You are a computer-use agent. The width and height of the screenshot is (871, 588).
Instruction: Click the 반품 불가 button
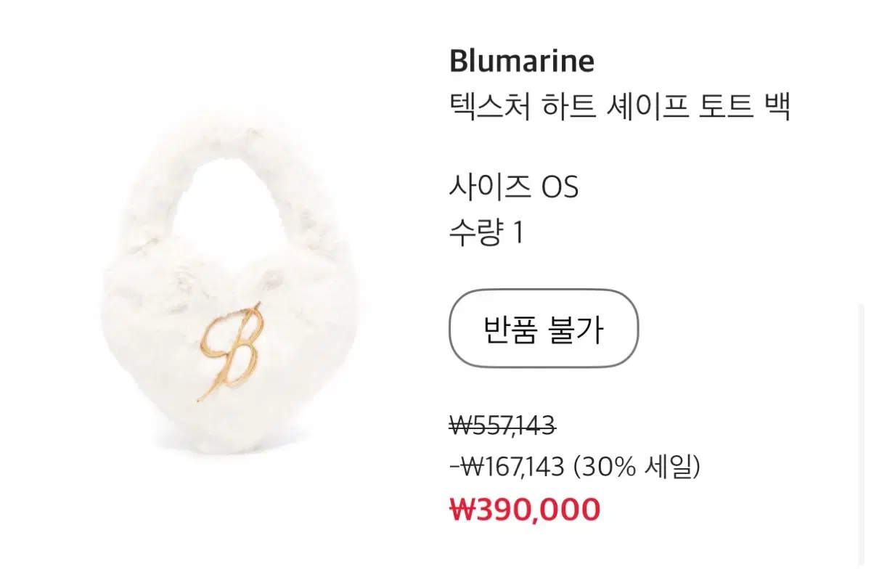coord(544,328)
